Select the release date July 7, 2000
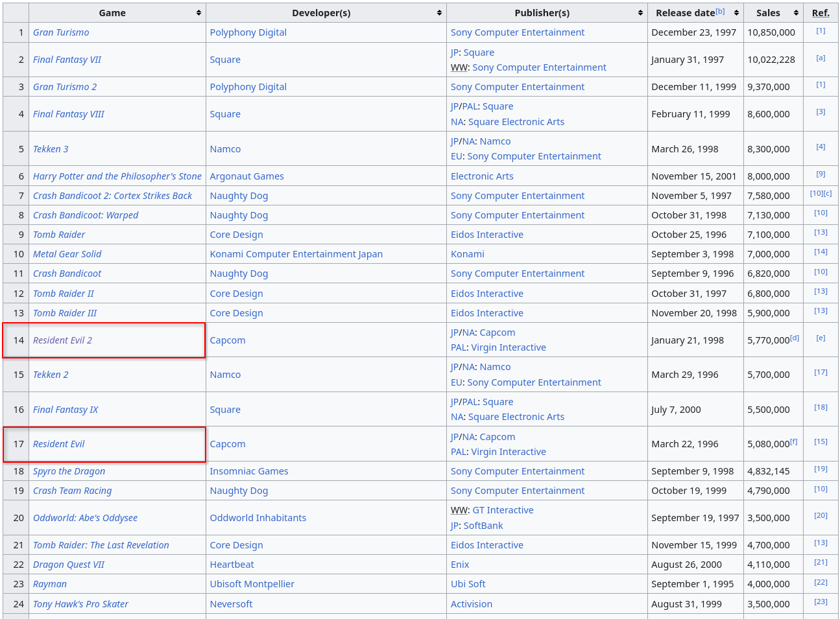This screenshot has height=619, width=840. pyautogui.click(x=676, y=410)
